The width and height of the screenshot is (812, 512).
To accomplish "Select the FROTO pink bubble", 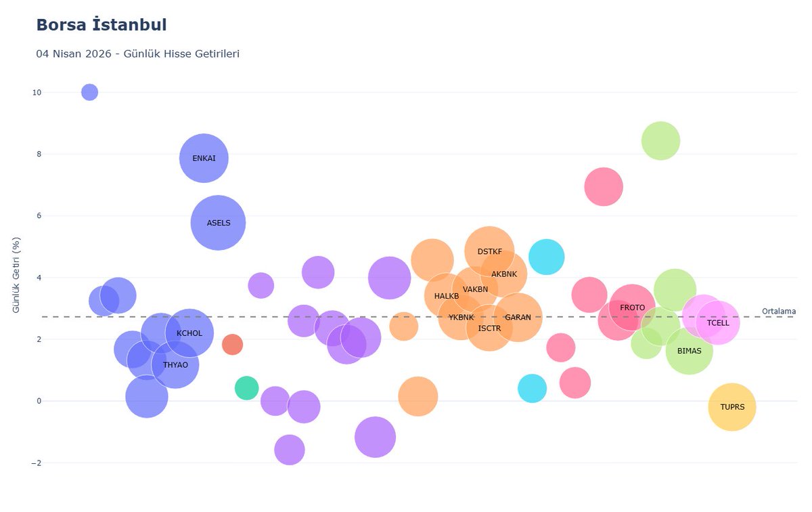I will pos(632,307).
